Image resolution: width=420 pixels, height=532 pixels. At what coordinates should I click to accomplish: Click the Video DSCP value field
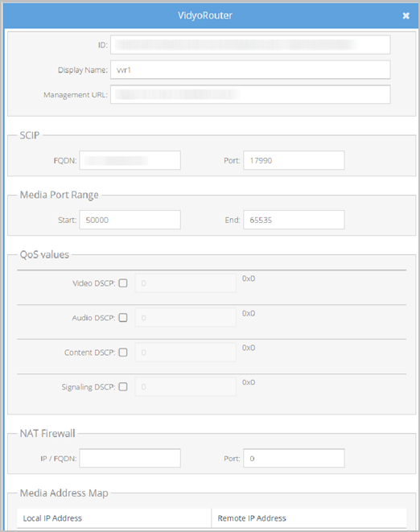[186, 283]
